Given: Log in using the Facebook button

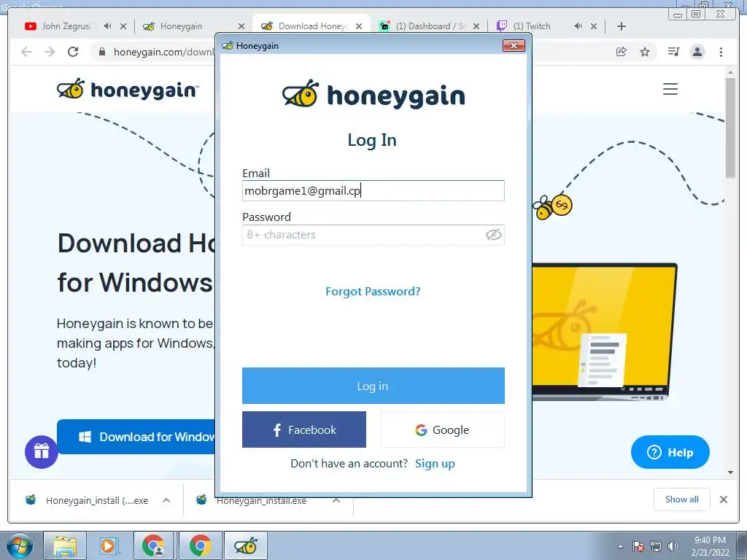Looking at the screenshot, I should 304,429.
